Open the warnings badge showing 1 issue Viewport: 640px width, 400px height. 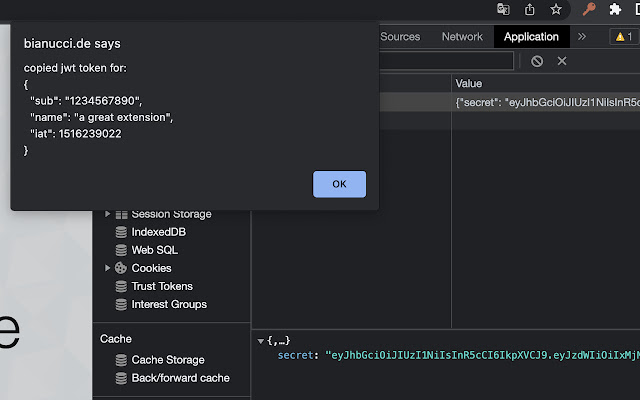click(622, 37)
